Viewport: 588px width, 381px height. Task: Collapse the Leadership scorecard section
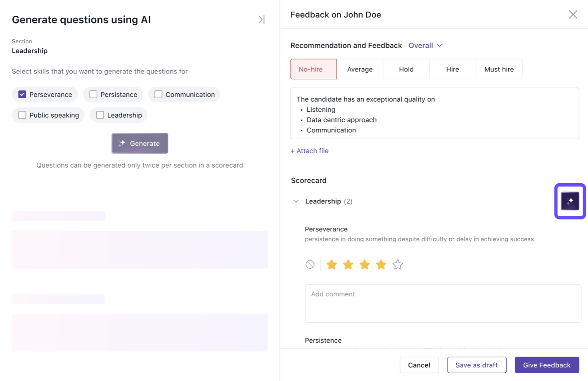point(296,201)
